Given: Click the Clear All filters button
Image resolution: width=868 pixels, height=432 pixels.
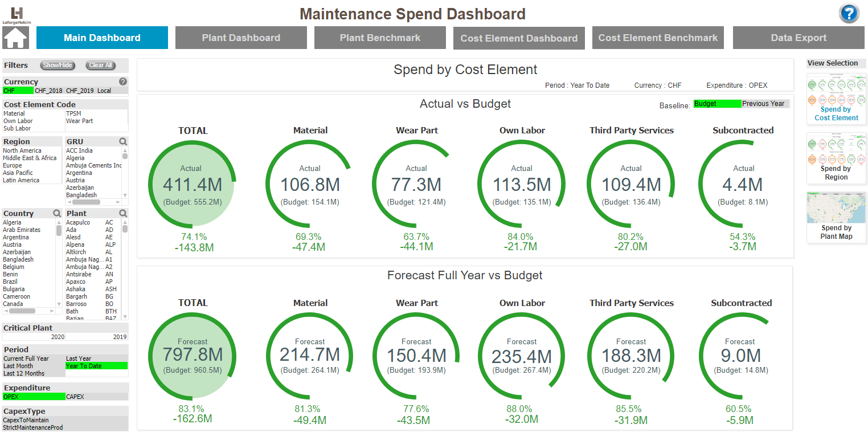Looking at the screenshot, I should (101, 65).
